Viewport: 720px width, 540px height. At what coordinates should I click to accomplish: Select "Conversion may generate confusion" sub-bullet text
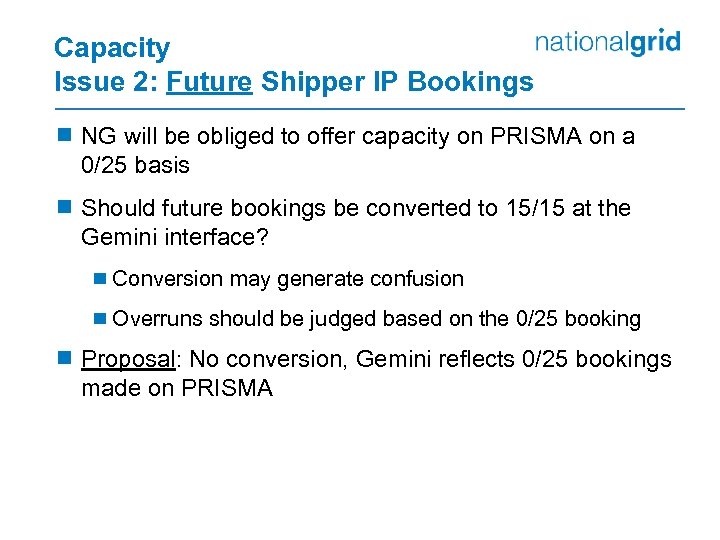[288, 279]
